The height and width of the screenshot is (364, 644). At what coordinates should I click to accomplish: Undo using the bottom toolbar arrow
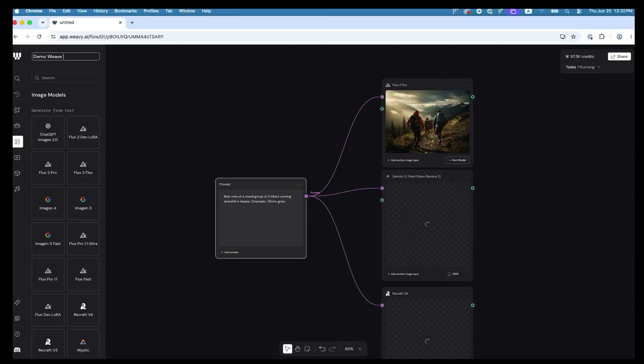click(322, 349)
